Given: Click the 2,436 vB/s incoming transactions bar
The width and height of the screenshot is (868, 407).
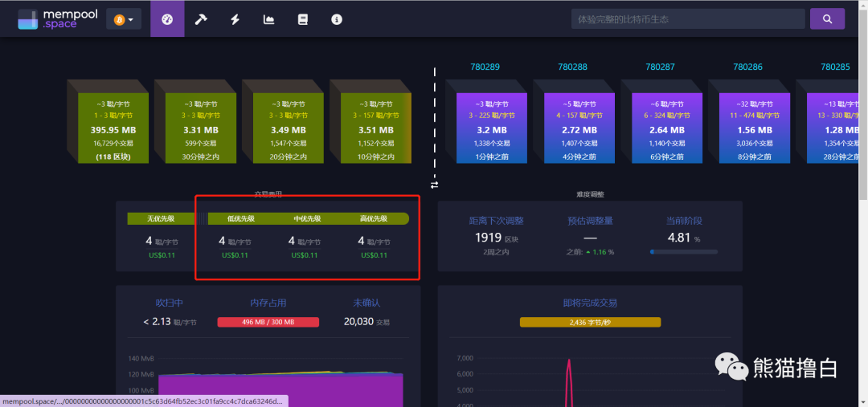Looking at the screenshot, I should coord(590,322).
